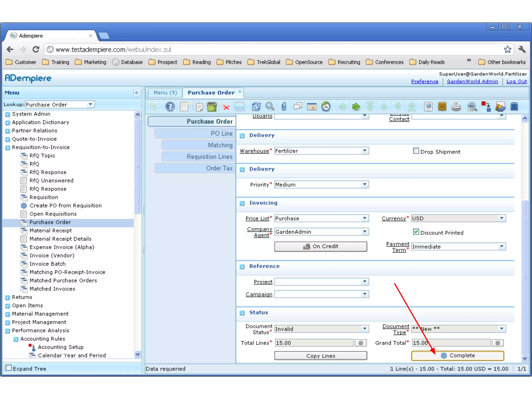Close the Purchase Order tab
Image resolution: width=532 pixels, height=399 pixels.
[x=240, y=91]
